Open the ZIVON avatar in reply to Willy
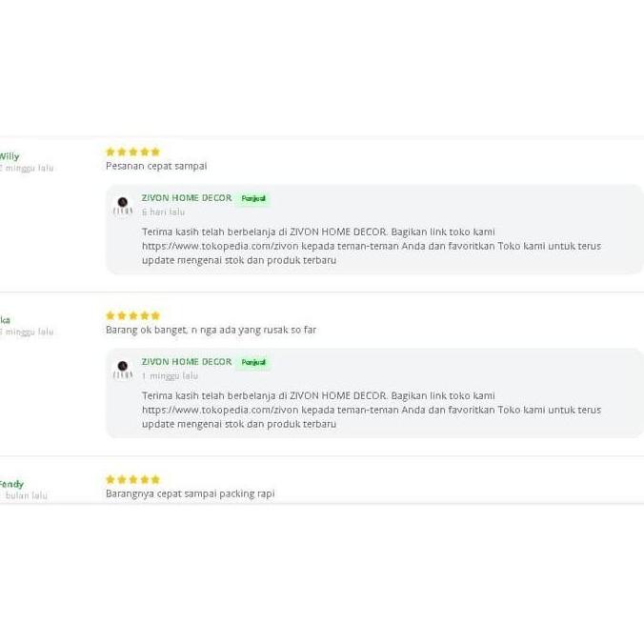644x644 pixels. point(123,205)
